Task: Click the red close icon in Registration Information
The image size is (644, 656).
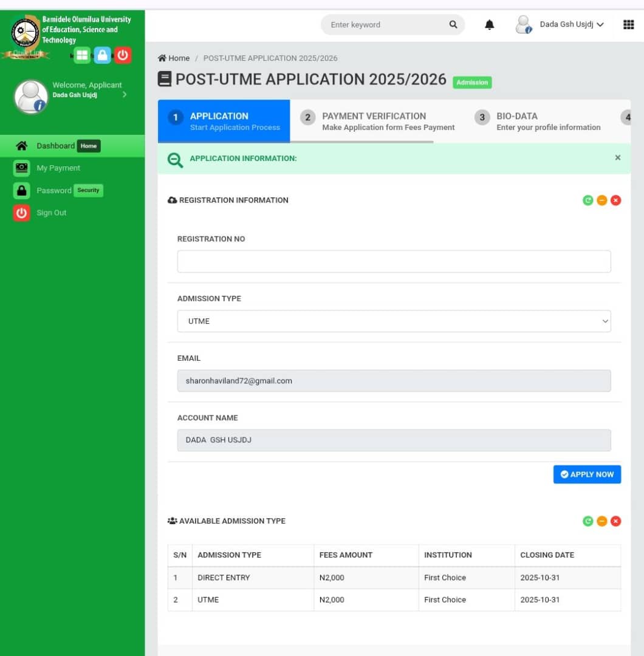Action: [615, 200]
